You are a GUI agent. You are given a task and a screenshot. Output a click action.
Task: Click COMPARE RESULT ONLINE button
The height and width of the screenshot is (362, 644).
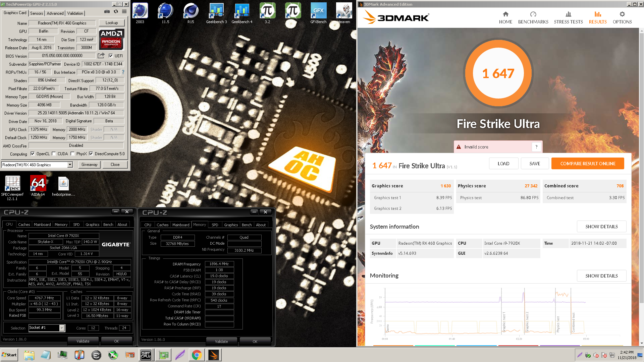tap(588, 164)
